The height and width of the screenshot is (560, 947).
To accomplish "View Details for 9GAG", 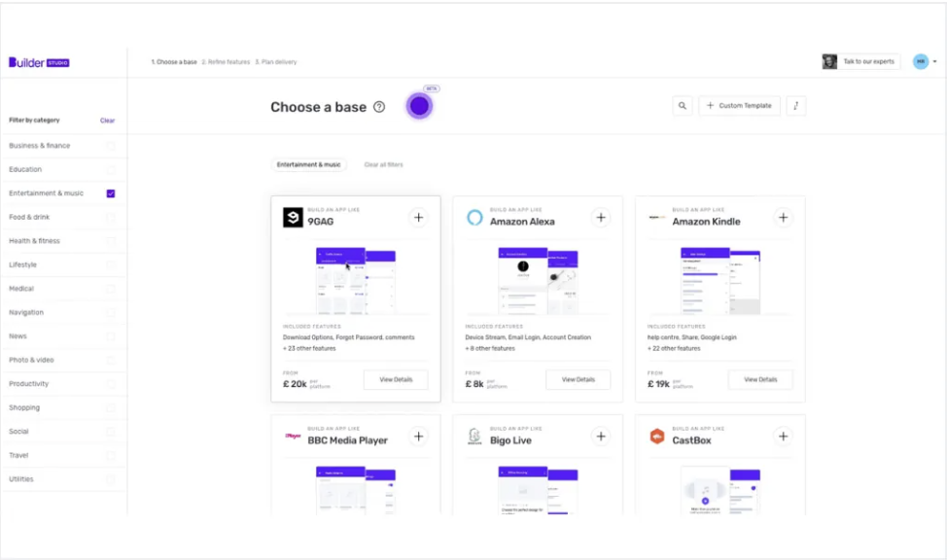I will [x=396, y=379].
